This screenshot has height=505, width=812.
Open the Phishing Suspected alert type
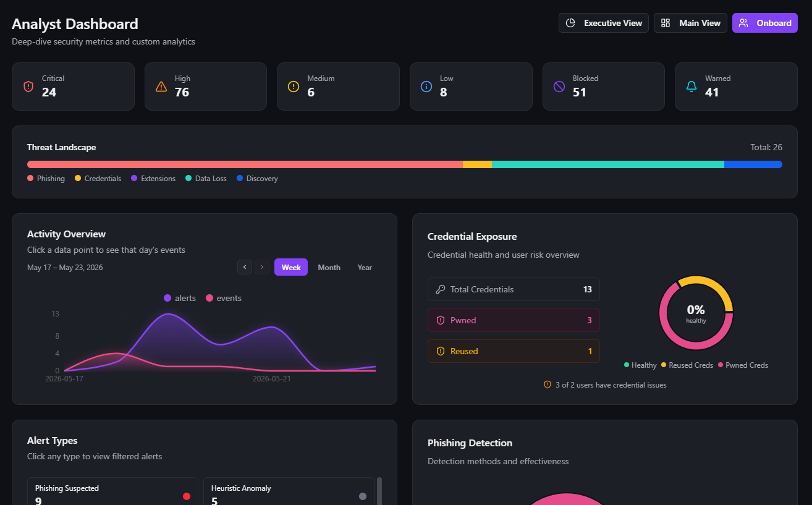pos(112,491)
